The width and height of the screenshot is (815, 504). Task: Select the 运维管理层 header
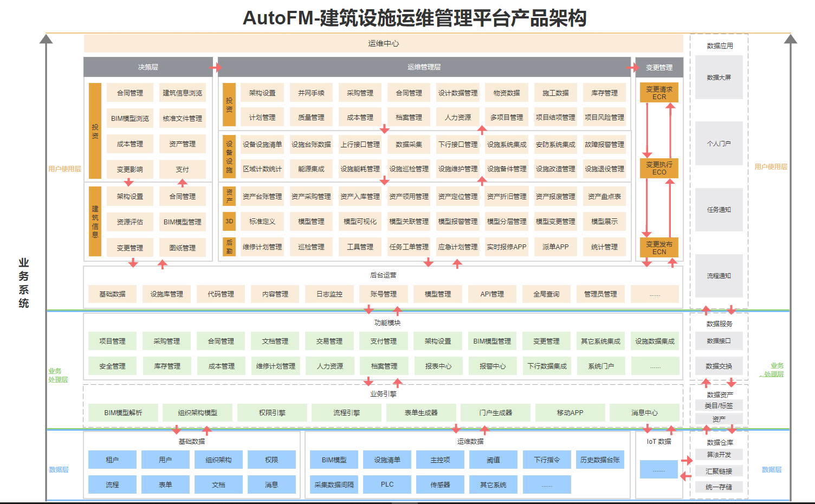click(424, 67)
